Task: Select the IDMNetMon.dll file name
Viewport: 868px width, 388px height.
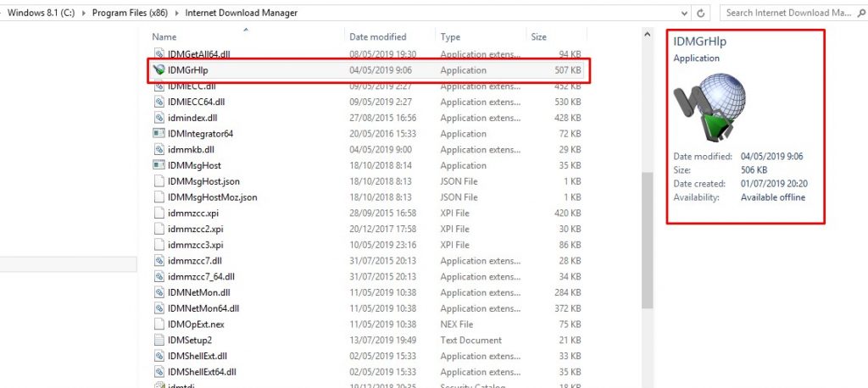Action: 199,292
